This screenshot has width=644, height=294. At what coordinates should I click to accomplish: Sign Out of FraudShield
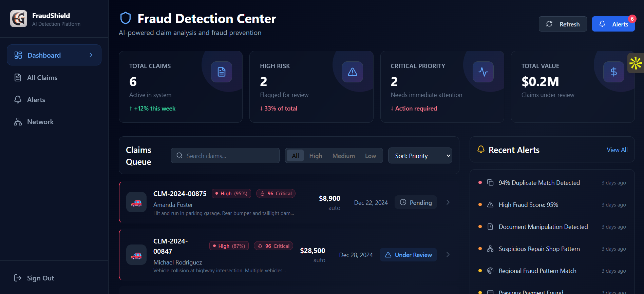tap(34, 278)
